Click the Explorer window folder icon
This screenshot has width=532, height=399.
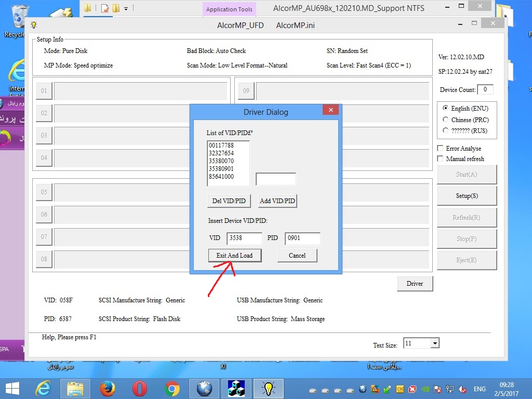[x=87, y=8]
